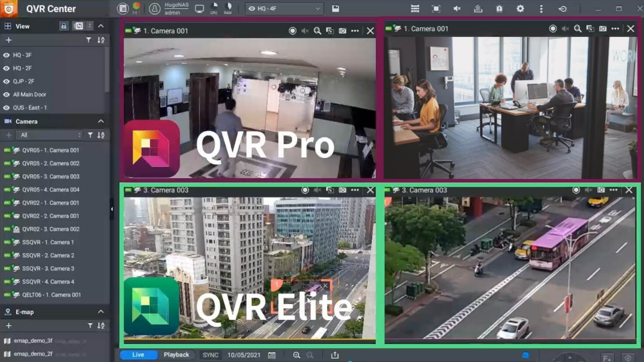The height and width of the screenshot is (362, 644).
Task: Open the vertical three-dot more menu
Action: click(x=541, y=9)
